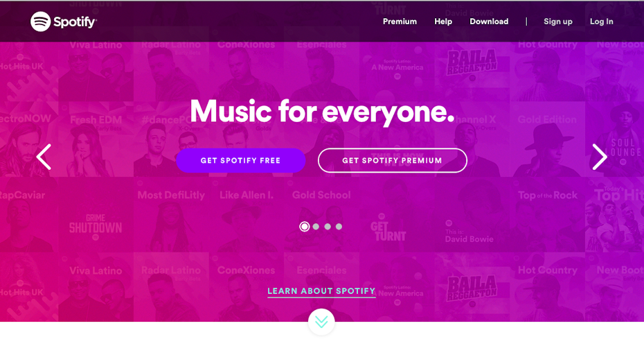644x346 pixels.
Task: Follow the Learn About Spotify link
Action: click(x=321, y=291)
